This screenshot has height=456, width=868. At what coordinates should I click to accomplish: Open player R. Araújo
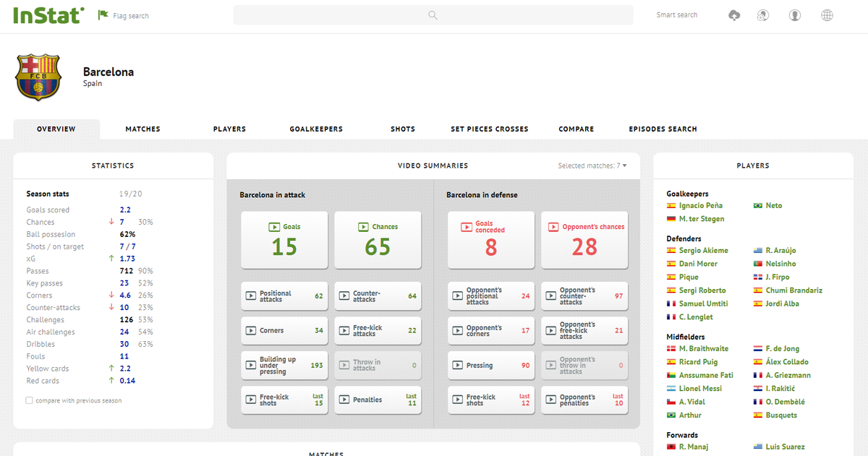point(780,251)
